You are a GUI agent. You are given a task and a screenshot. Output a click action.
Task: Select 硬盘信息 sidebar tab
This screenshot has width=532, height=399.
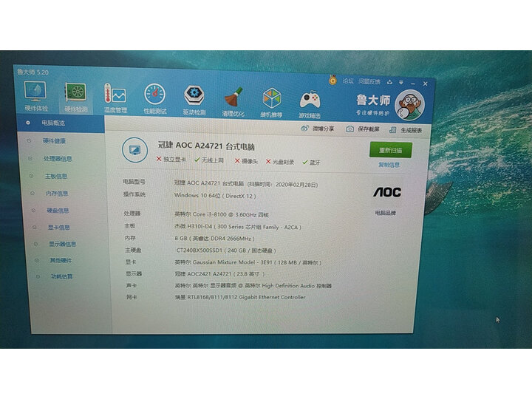[58, 211]
